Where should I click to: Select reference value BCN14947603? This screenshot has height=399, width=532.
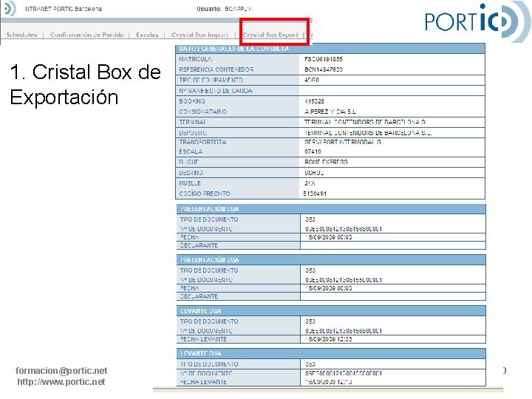click(x=324, y=69)
